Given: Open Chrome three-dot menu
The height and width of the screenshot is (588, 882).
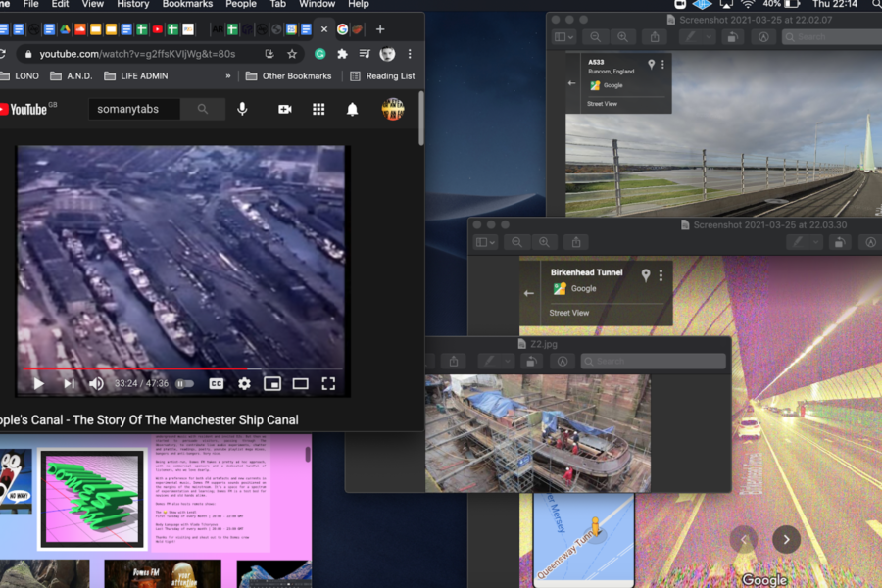Looking at the screenshot, I should 410,54.
